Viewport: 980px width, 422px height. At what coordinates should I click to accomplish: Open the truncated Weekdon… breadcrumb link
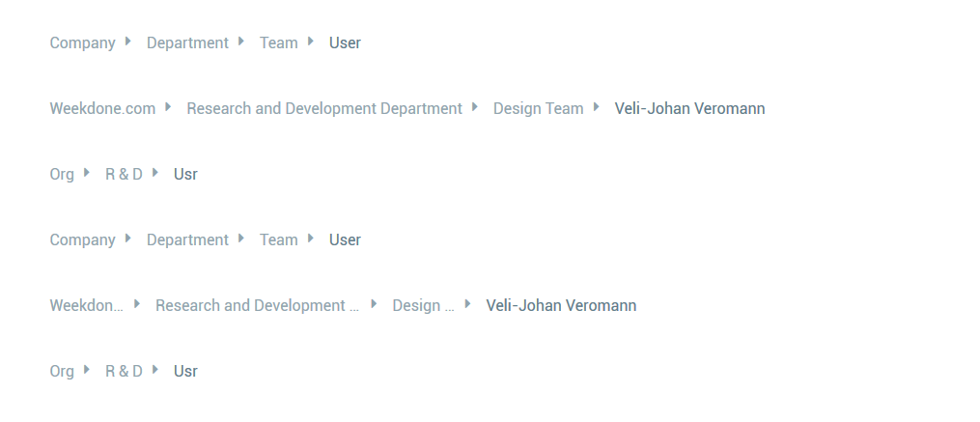(87, 306)
